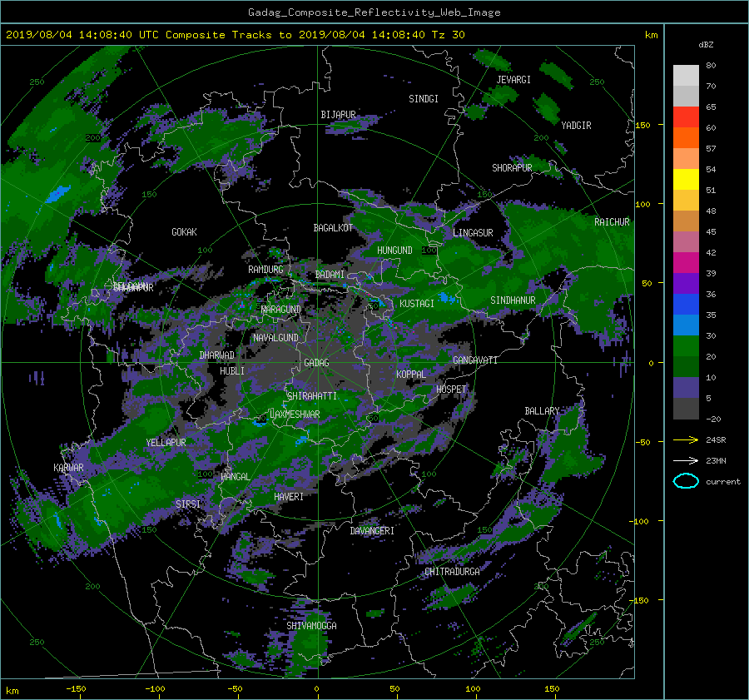Select the magenta 39 dBZ color swatch
The height and width of the screenshot is (700, 749).
(686, 262)
